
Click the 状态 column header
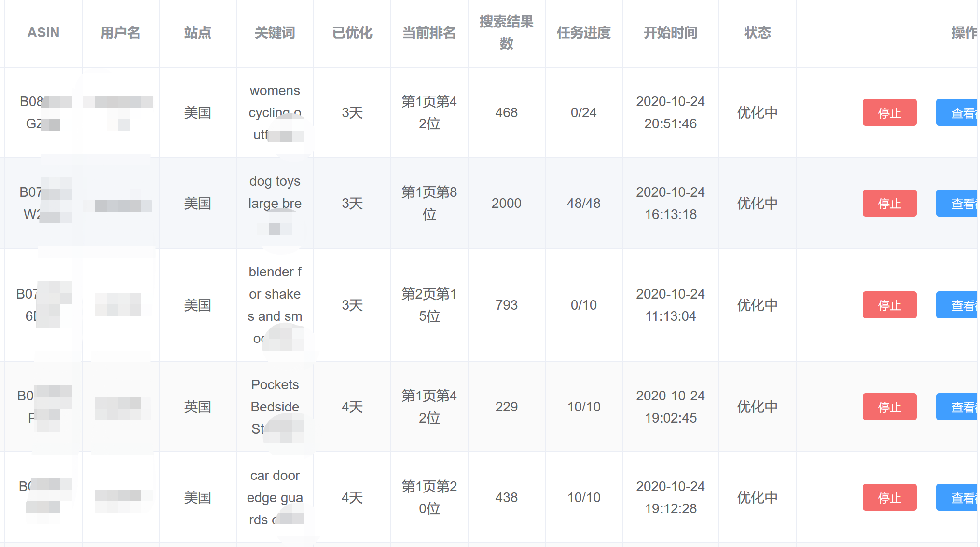[x=758, y=33]
